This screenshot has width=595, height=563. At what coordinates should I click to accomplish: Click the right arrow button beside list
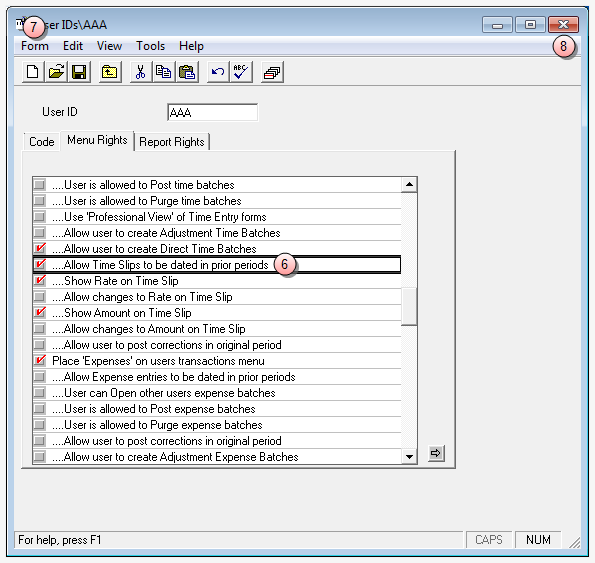click(x=436, y=453)
